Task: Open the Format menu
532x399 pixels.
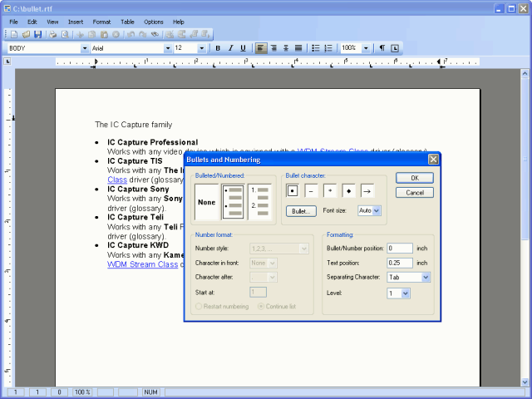Action: pos(101,21)
